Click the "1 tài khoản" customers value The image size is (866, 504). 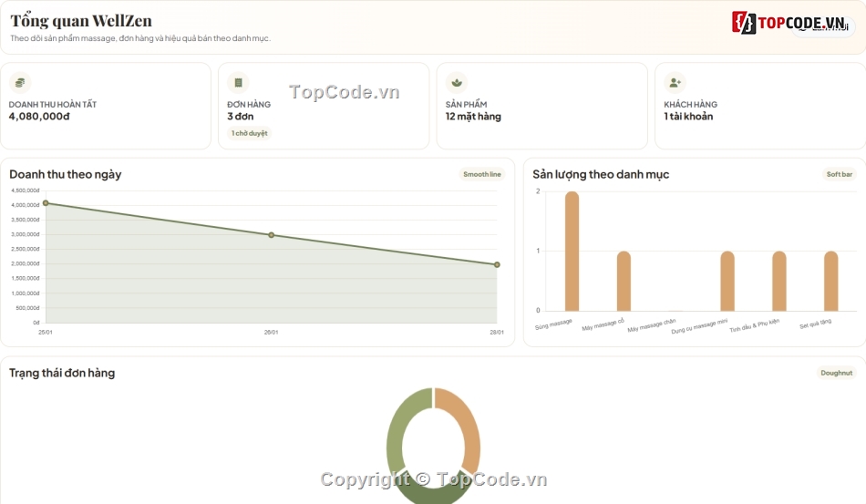click(688, 117)
